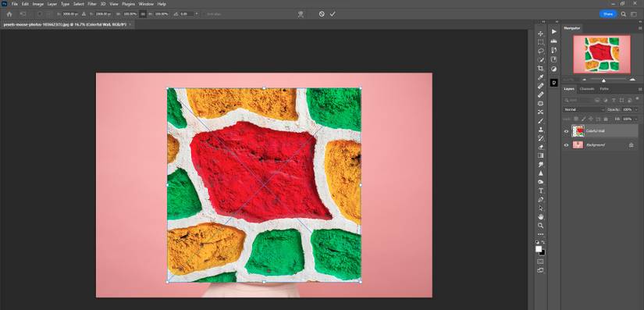The height and width of the screenshot is (310, 644).
Task: Click the Navigator zoom-out mountains button
Action: pyautogui.click(x=585, y=80)
